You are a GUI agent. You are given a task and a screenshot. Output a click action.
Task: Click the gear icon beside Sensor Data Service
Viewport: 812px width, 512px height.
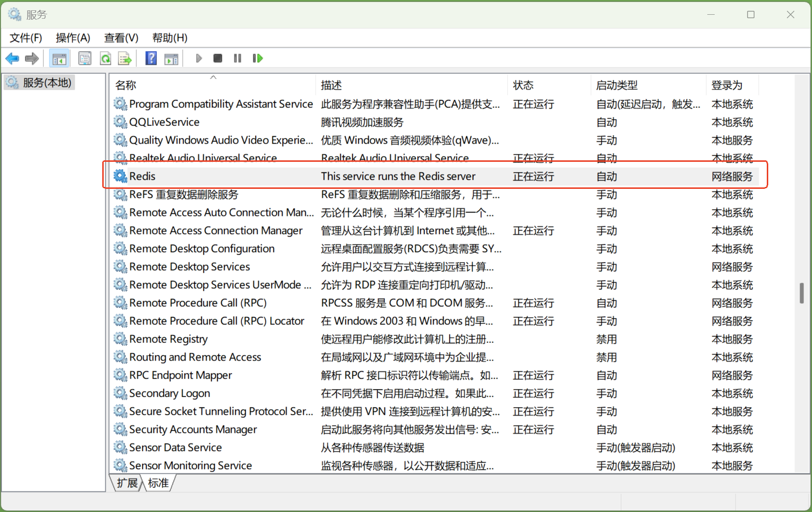pyautogui.click(x=120, y=447)
